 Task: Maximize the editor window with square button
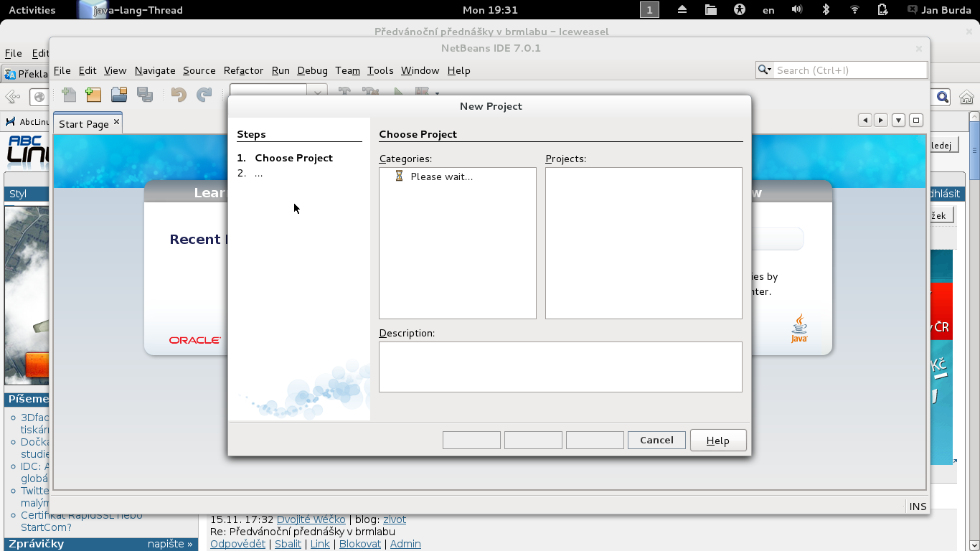[916, 120]
